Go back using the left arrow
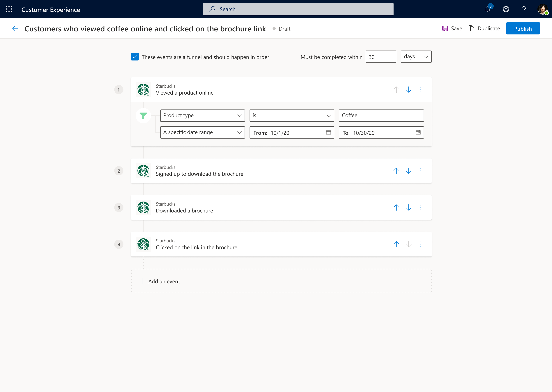 [x=15, y=29]
